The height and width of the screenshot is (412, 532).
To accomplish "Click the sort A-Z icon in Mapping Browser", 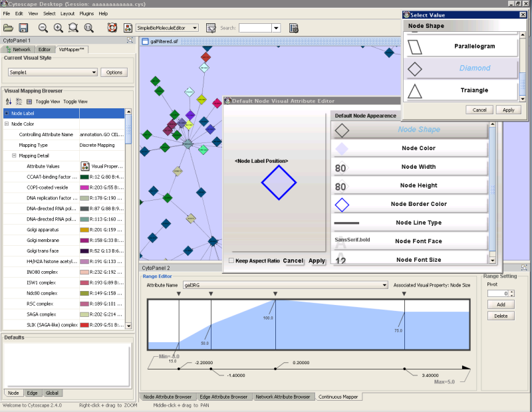I will (9, 102).
